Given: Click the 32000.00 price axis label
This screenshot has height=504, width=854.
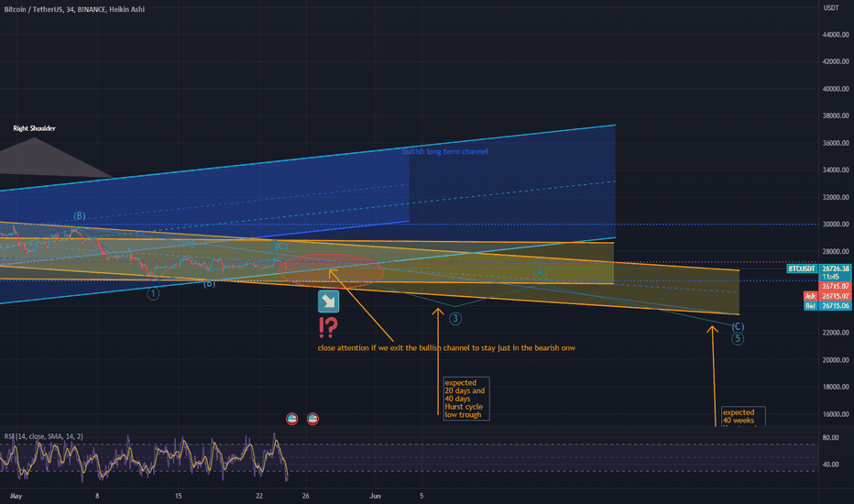Looking at the screenshot, I should pos(836,197).
